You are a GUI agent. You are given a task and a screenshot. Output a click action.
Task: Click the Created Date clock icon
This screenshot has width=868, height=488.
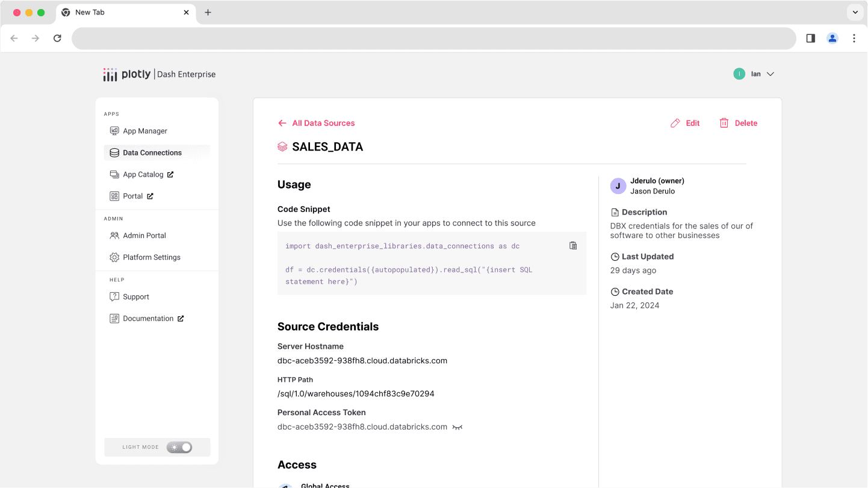coord(615,292)
